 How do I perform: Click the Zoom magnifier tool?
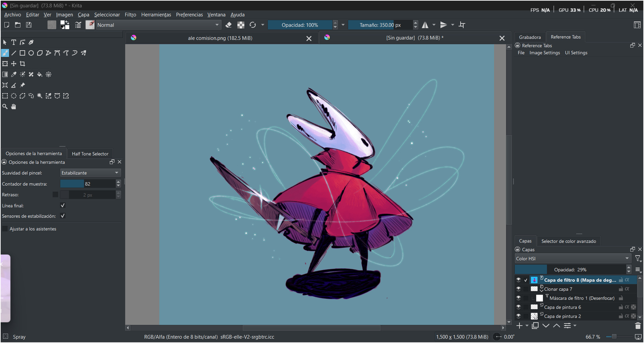5,107
